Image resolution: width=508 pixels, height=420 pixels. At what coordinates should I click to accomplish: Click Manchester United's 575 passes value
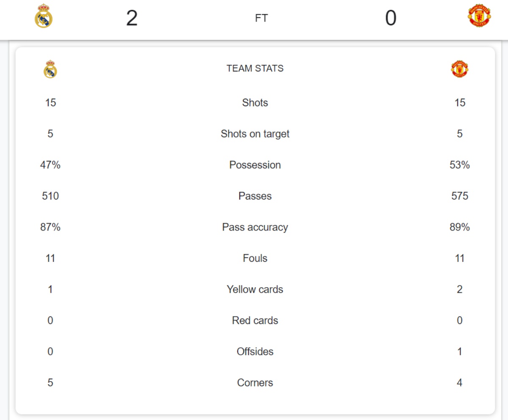[x=460, y=196]
